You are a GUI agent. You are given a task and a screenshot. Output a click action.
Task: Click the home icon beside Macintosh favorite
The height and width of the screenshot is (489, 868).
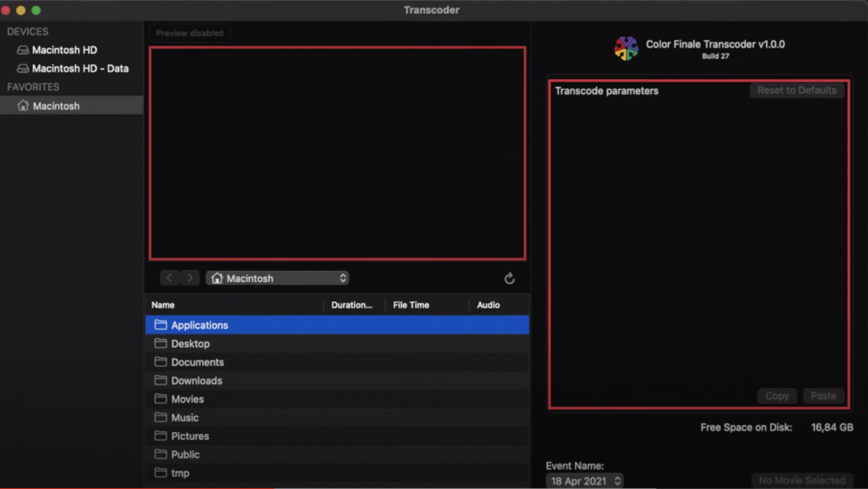pos(23,105)
